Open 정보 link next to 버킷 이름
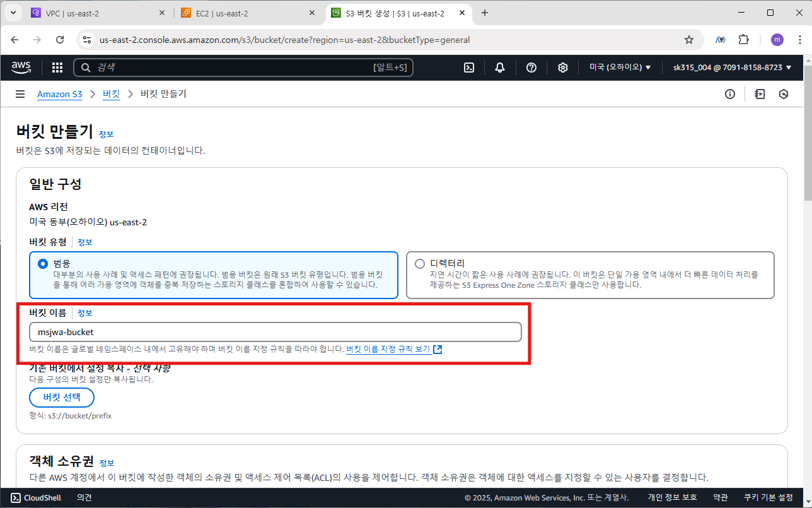This screenshot has height=508, width=812. [85, 313]
